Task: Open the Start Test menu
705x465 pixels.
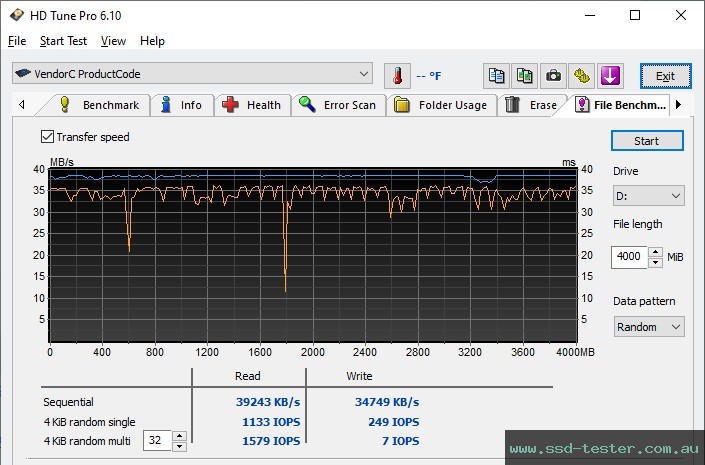Action: pyautogui.click(x=63, y=41)
